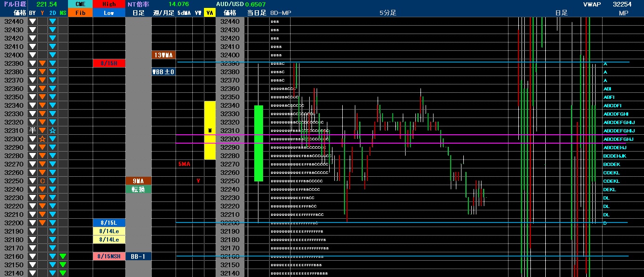Click the orange Y triangle in row 32270

pos(42,164)
